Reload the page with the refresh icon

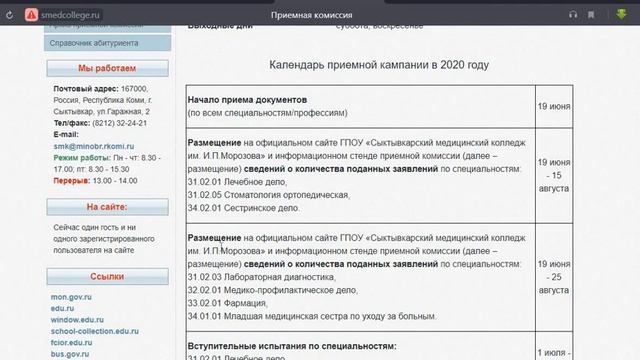(x=9, y=15)
